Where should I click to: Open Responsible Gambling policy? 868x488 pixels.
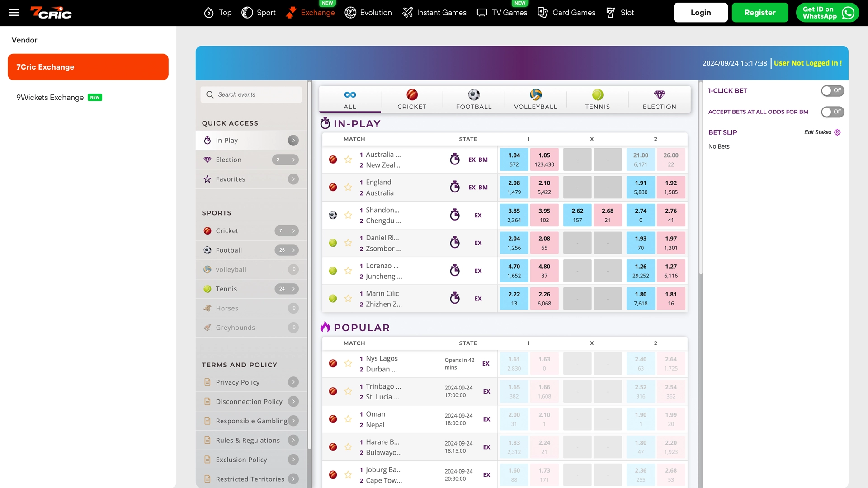pyautogui.click(x=251, y=421)
